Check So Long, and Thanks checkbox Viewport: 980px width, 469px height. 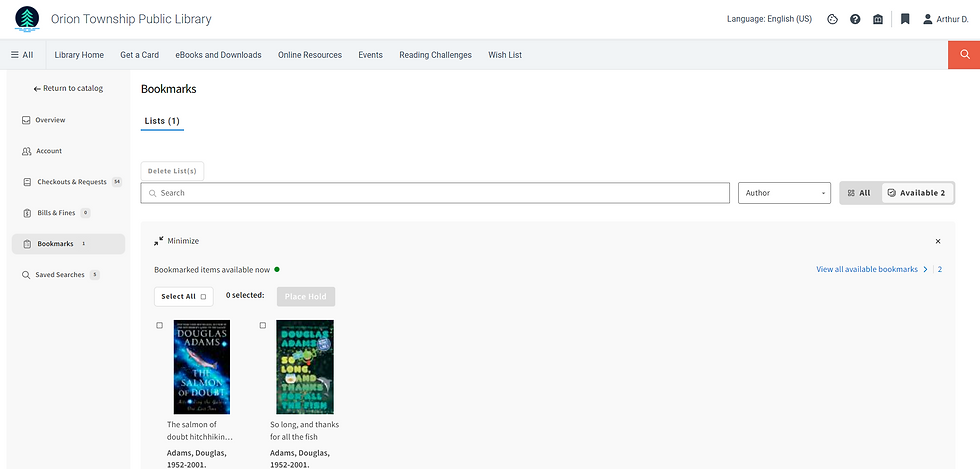pos(262,325)
